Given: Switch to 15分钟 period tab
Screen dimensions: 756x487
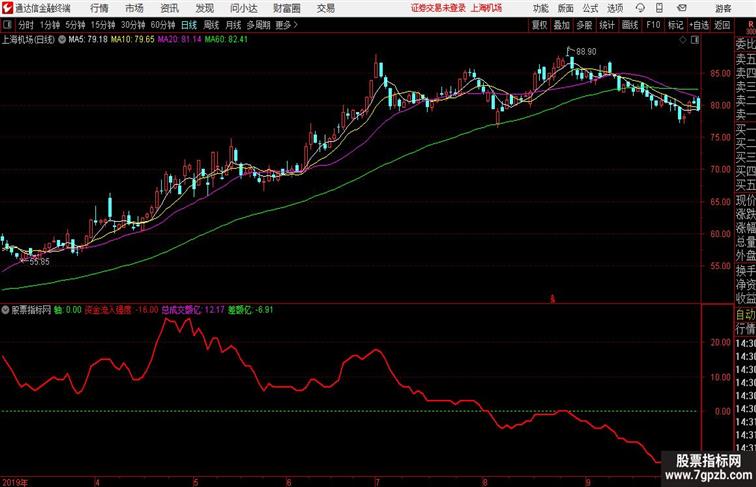Looking at the screenshot, I should point(103,25).
